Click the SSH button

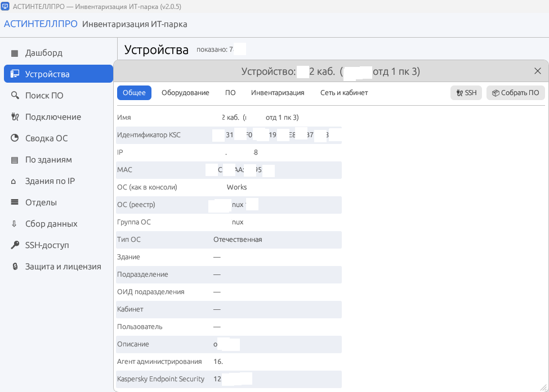[466, 93]
